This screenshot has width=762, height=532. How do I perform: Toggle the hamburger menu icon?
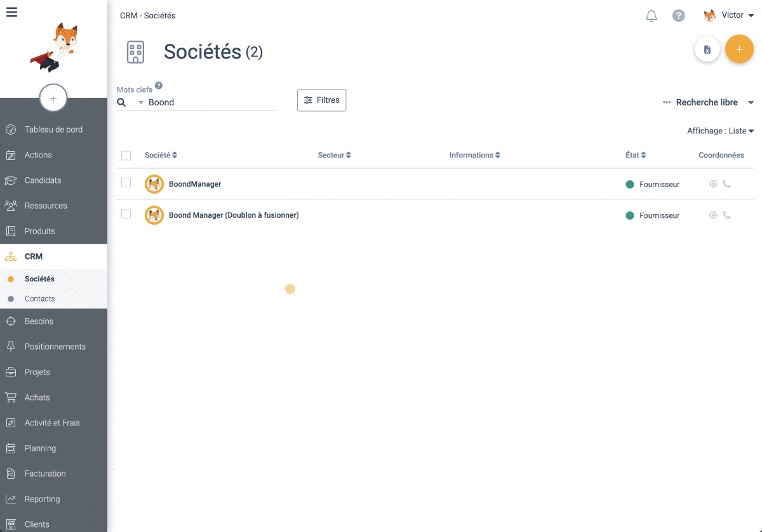coord(11,11)
